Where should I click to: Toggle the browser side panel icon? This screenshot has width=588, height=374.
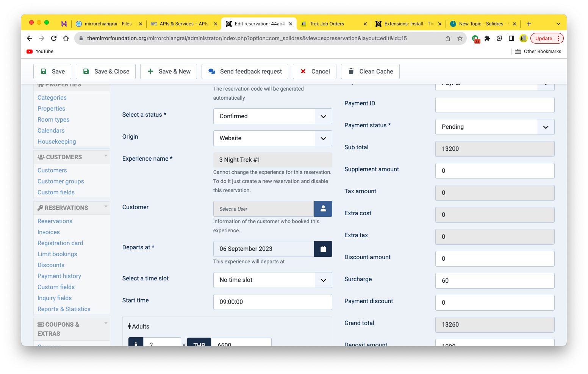click(x=511, y=38)
